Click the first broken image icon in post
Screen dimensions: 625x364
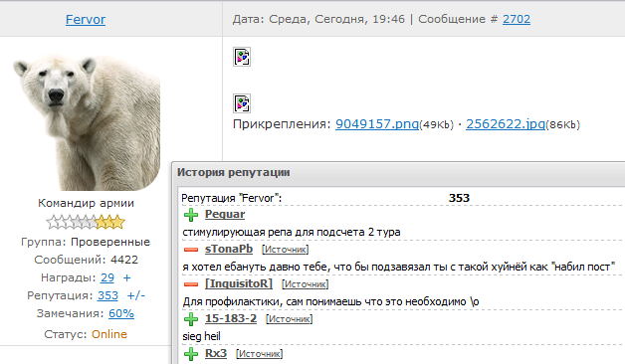click(x=242, y=57)
